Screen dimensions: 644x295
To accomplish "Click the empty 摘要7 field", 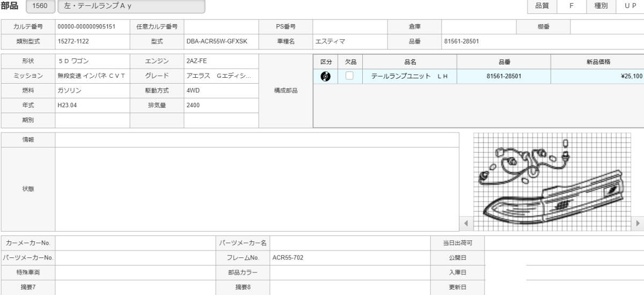I will 135,287.
